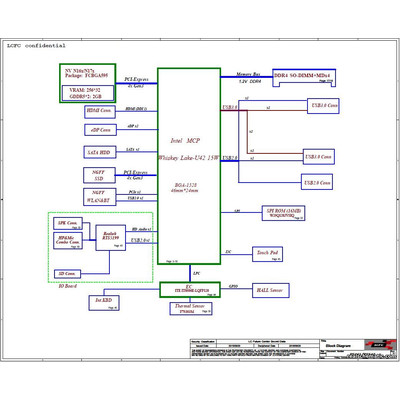Viewport: 400px width, 400px height.
Task: Click the SPK Conn block
Action: (x=68, y=224)
